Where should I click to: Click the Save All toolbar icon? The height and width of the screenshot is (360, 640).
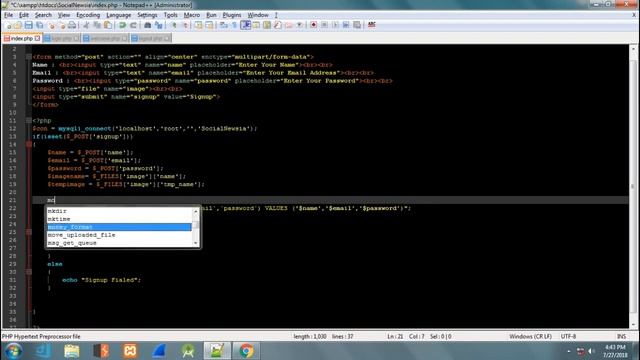[40, 25]
